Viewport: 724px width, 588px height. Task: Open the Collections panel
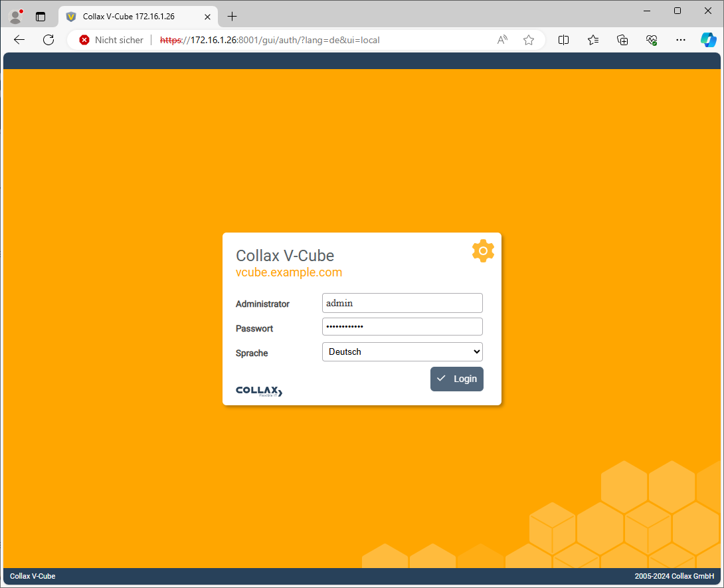622,40
